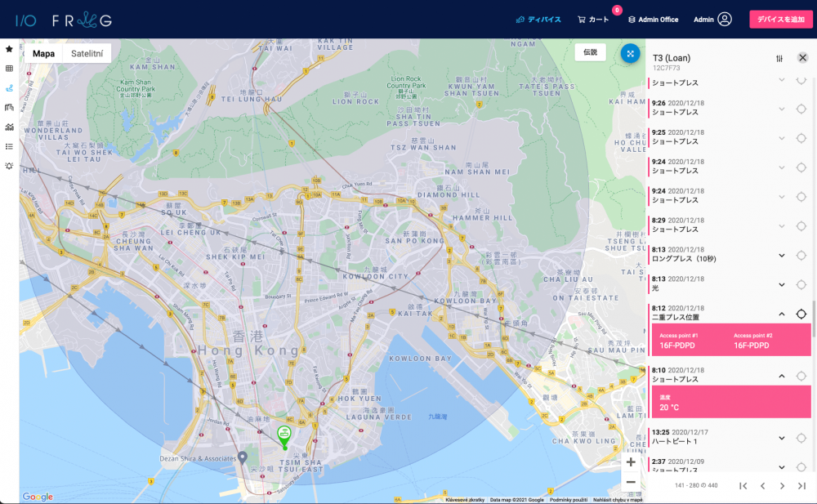Open the Admin user avatar icon

(x=724, y=20)
